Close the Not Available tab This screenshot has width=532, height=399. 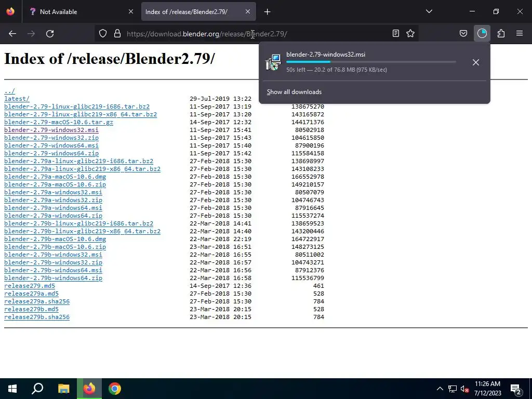[131, 11]
